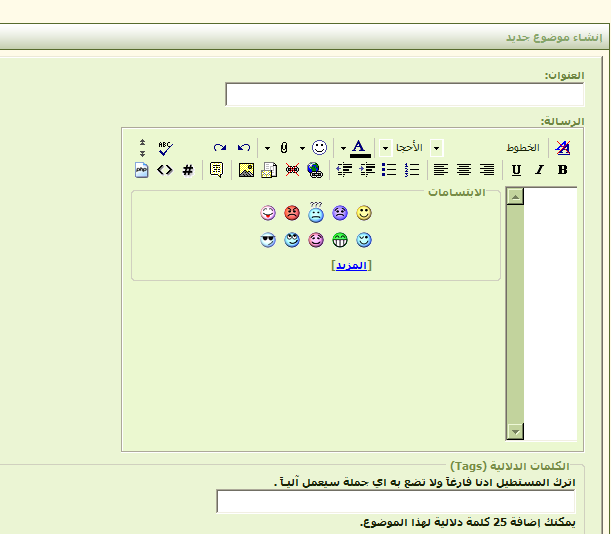This screenshot has width=611, height=534.
Task: Toggle underline text formatting
Action: [x=516, y=170]
